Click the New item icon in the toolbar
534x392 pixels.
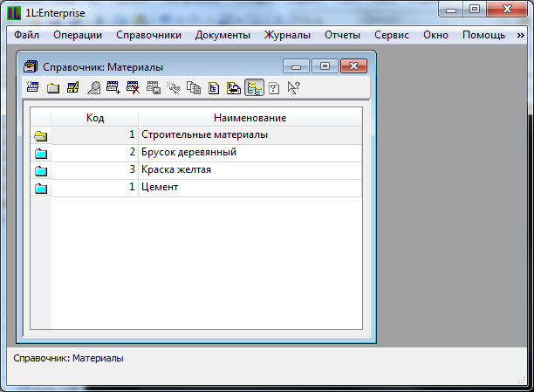(33, 87)
